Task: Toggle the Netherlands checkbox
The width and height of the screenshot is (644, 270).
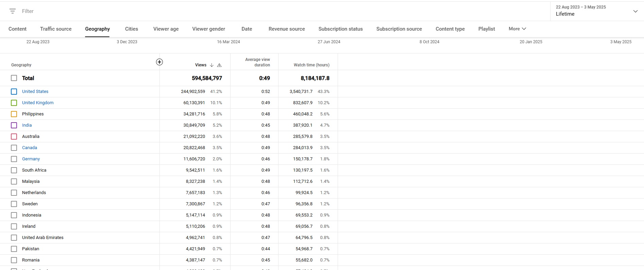Action: pos(14,193)
